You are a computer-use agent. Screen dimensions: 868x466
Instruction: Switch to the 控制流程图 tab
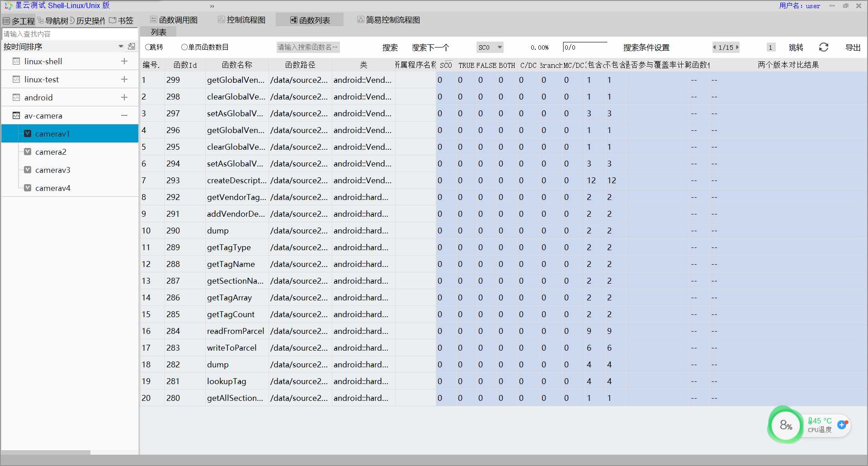tap(242, 20)
